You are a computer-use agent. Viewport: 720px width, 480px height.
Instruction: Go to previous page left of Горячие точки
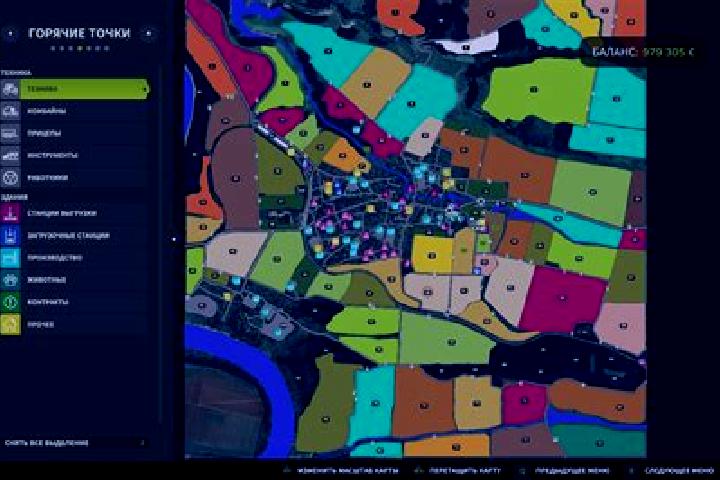click(x=10, y=33)
